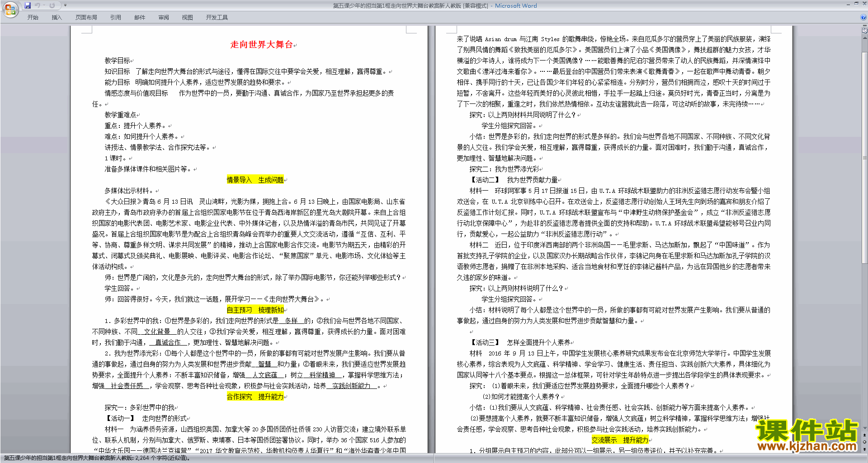The width and height of the screenshot is (868, 463).
Task: Open the 邮件 ribbon tab
Action: click(x=140, y=17)
